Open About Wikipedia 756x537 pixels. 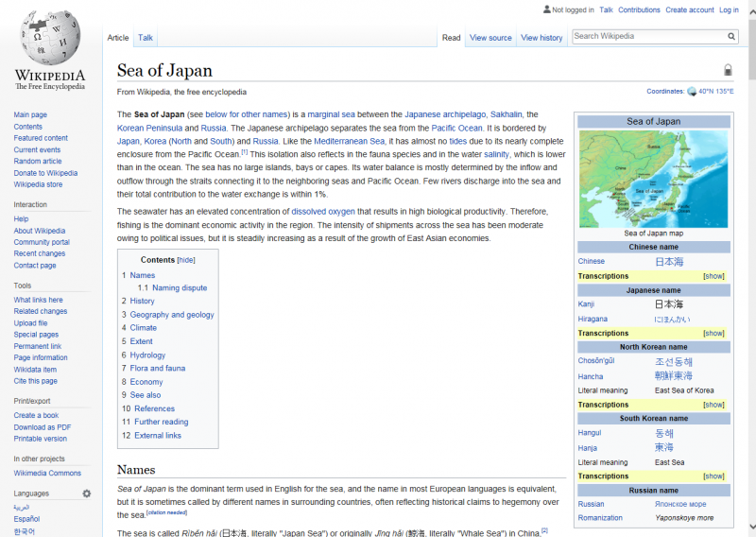click(x=40, y=231)
